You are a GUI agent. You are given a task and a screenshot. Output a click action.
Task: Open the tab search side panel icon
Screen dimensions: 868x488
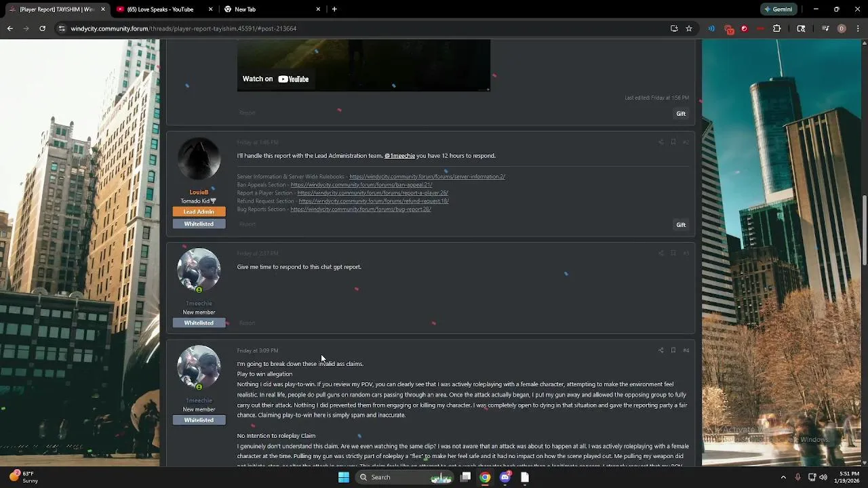click(801, 28)
